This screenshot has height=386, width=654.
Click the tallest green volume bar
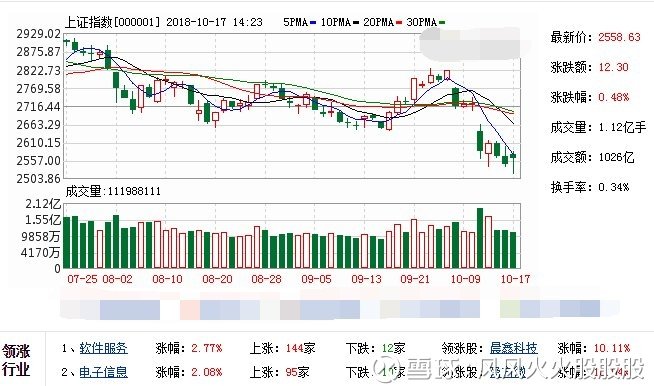click(480, 238)
